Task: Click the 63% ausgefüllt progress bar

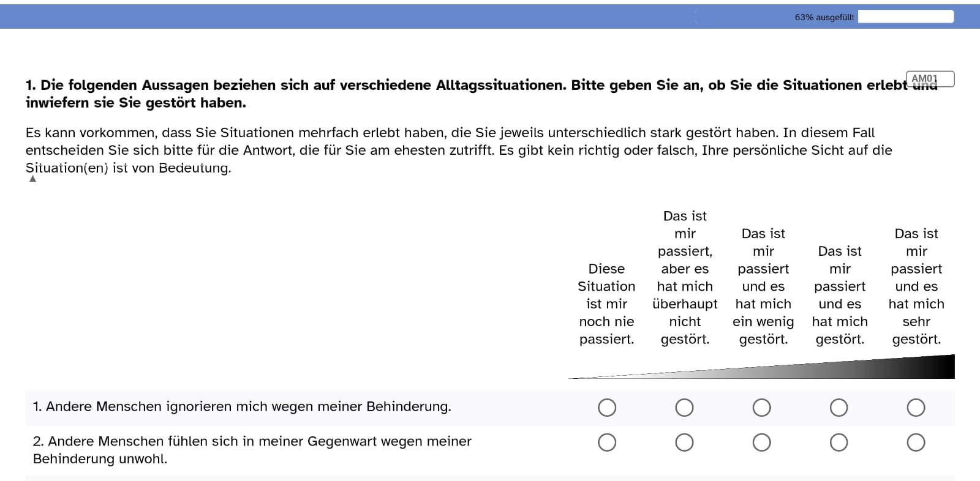Action: tap(906, 17)
